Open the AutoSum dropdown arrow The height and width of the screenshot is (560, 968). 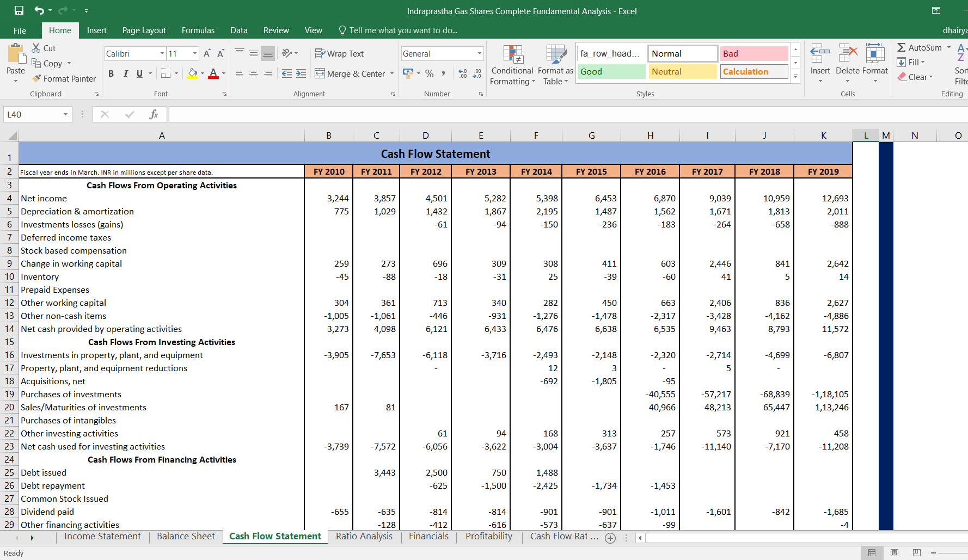949,47
